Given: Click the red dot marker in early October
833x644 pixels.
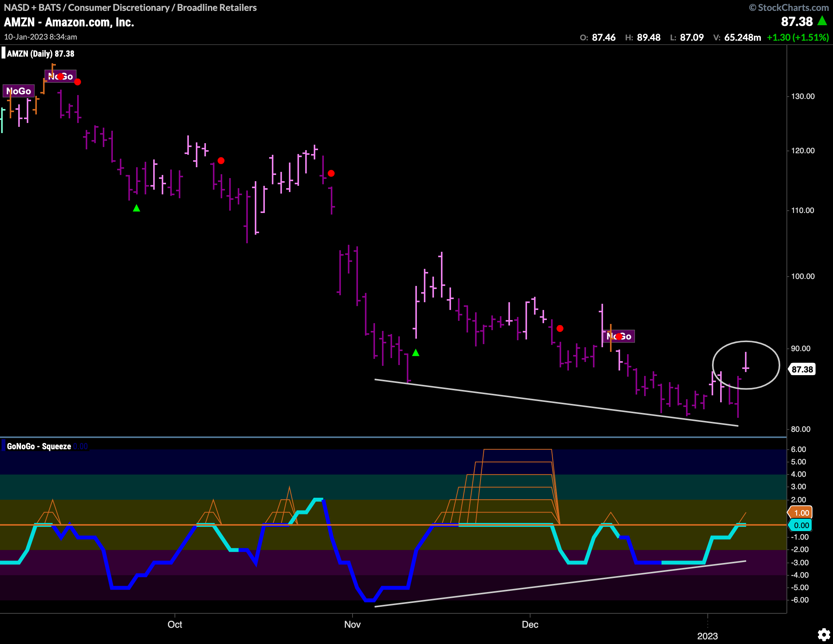Looking at the screenshot, I should [221, 161].
